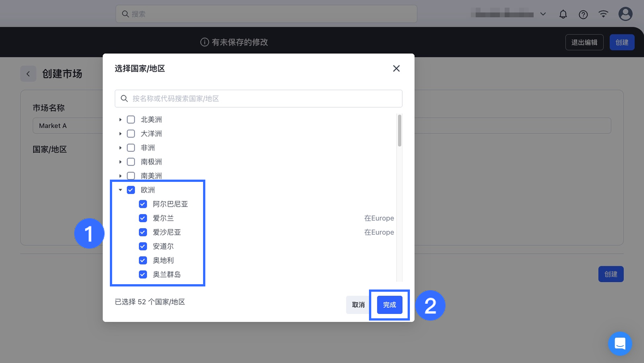Click the 有未保存的修改 notice text
Viewport: 644px width, 363px height.
[240, 42]
